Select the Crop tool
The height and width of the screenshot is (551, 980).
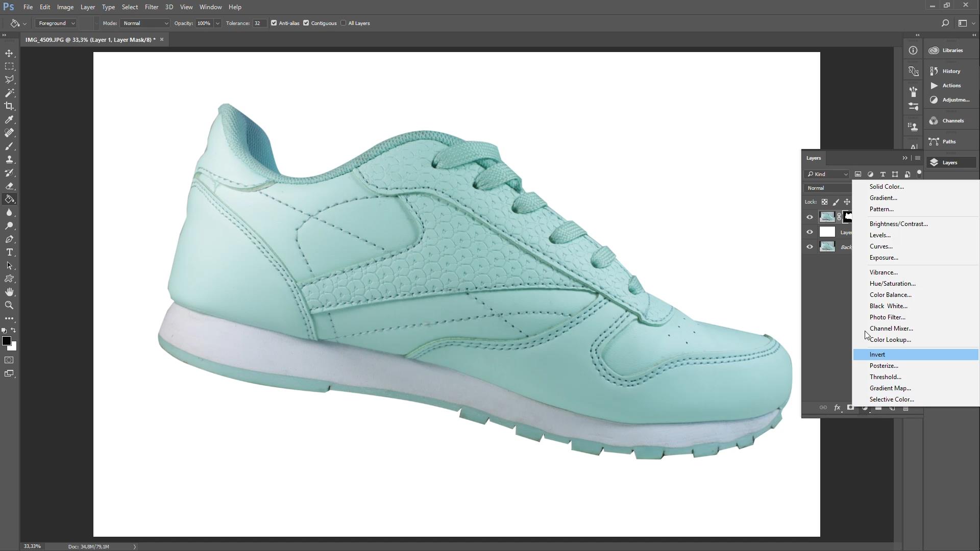(9, 106)
